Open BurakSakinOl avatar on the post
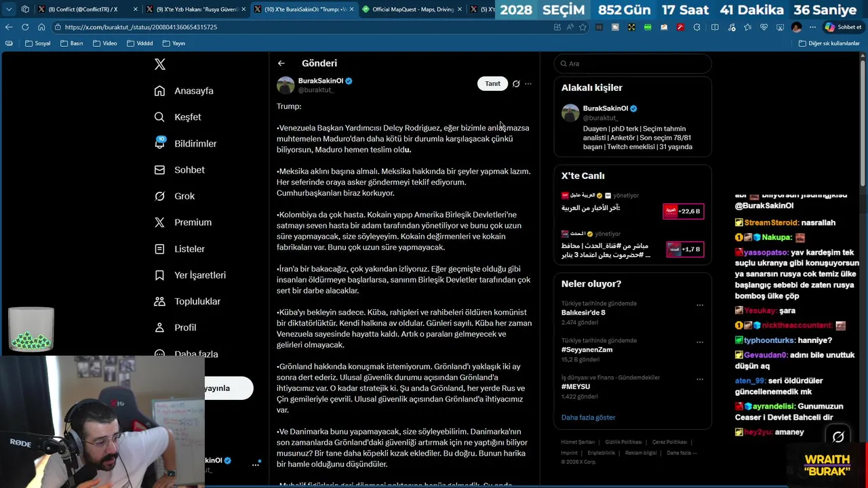Image resolution: width=868 pixels, height=488 pixels. 285,85
